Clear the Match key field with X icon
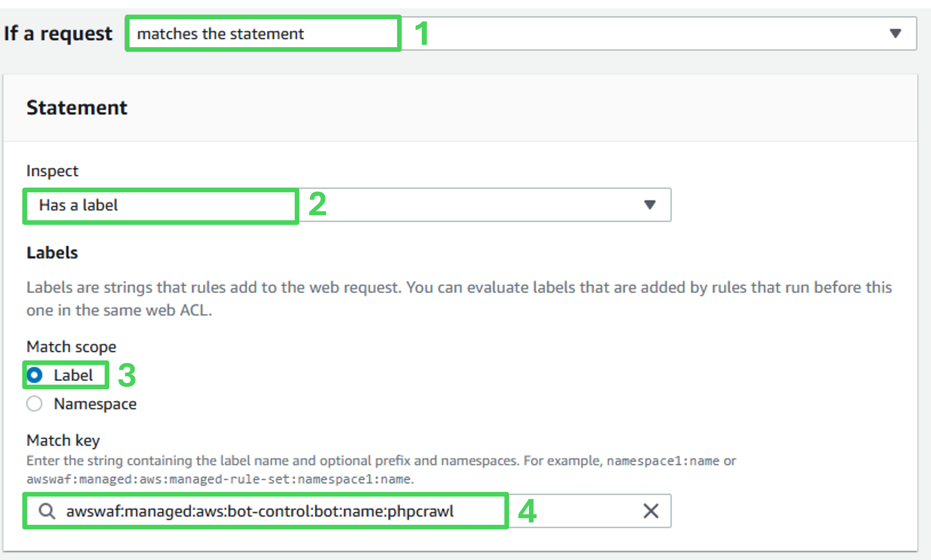 pos(650,511)
